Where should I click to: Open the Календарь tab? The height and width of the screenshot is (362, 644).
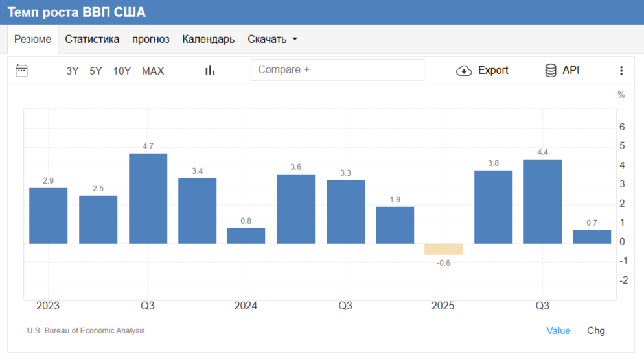coord(208,39)
